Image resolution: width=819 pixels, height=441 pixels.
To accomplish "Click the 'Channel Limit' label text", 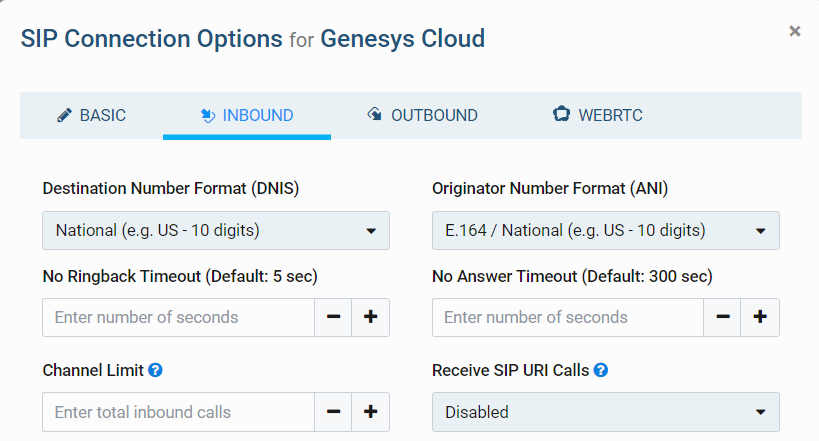I will tap(93, 370).
